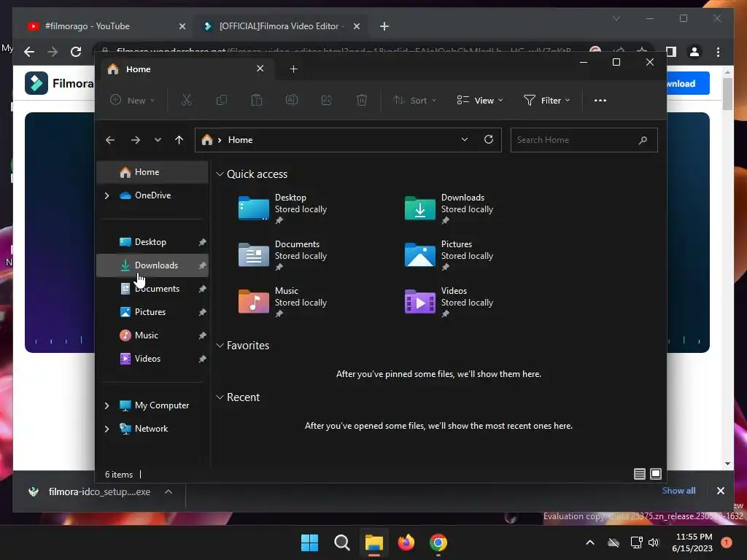Open the New dropdown in Explorer toolbar

click(x=133, y=101)
